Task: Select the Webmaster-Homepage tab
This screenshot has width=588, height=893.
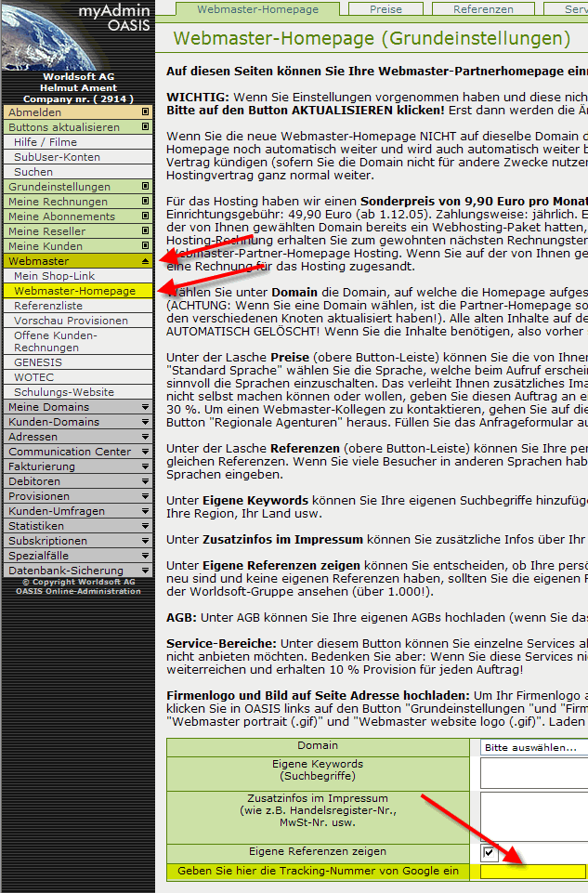Action: [x=258, y=9]
